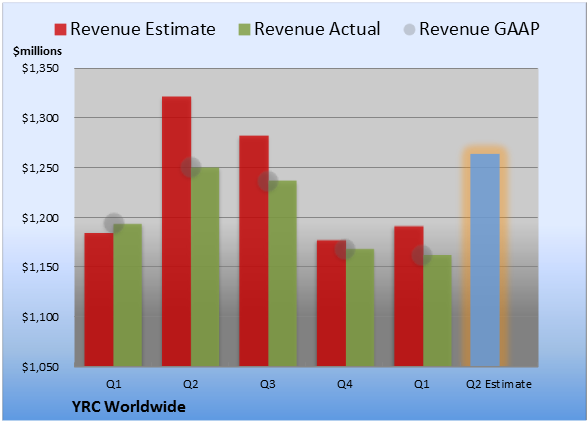Click the '$1,200' axis value

[40, 218]
